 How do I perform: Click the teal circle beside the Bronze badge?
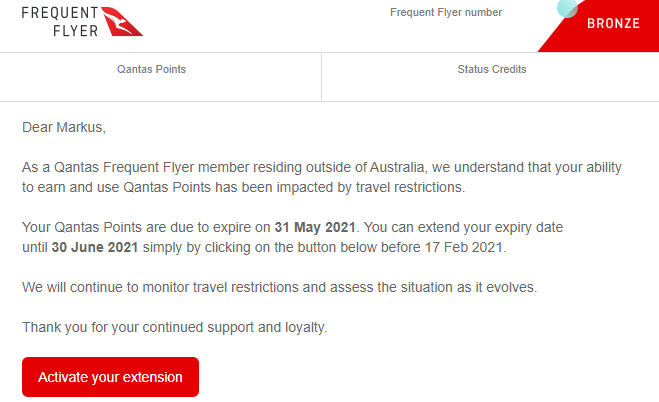point(567,8)
